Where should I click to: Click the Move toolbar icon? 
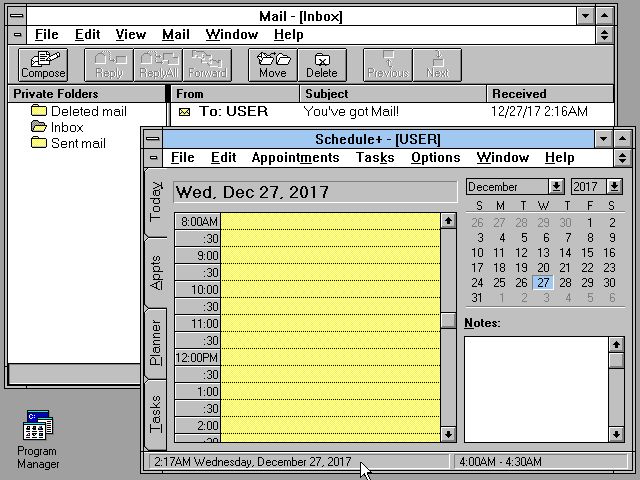273,65
